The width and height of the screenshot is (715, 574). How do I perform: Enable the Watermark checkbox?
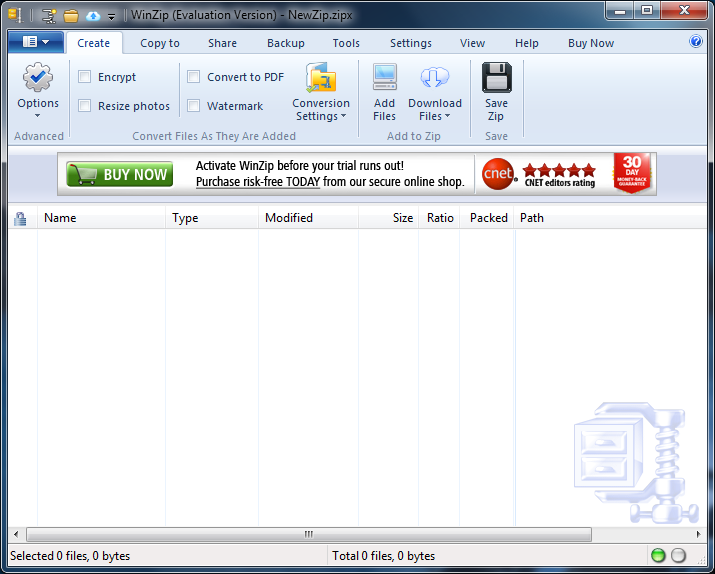(x=193, y=106)
